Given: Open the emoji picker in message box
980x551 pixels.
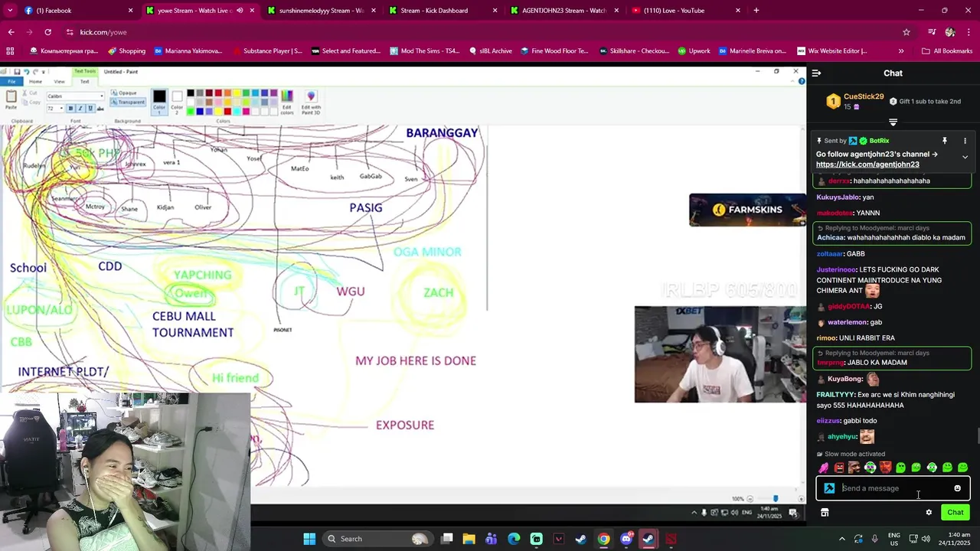Looking at the screenshot, I should click(957, 488).
